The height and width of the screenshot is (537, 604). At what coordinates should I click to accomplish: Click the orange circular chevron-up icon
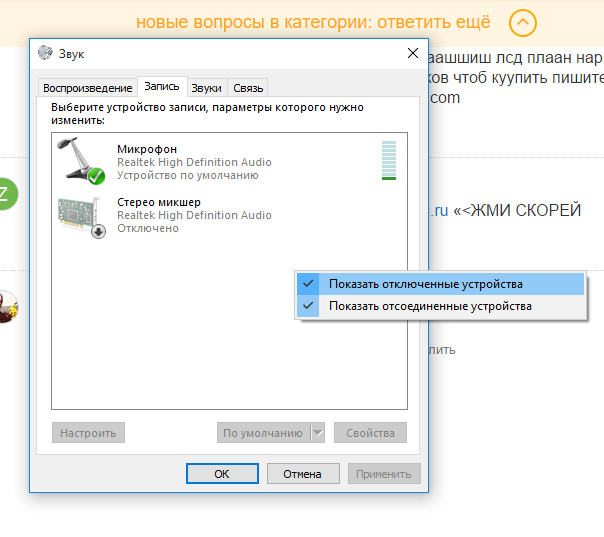pos(522,22)
